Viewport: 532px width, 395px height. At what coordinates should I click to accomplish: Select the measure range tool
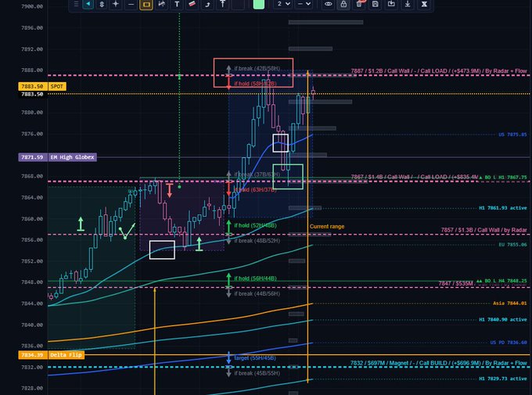pos(162,4)
